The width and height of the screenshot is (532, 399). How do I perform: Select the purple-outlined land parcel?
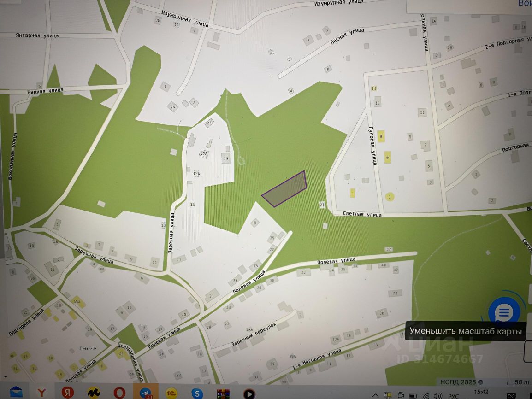click(284, 189)
